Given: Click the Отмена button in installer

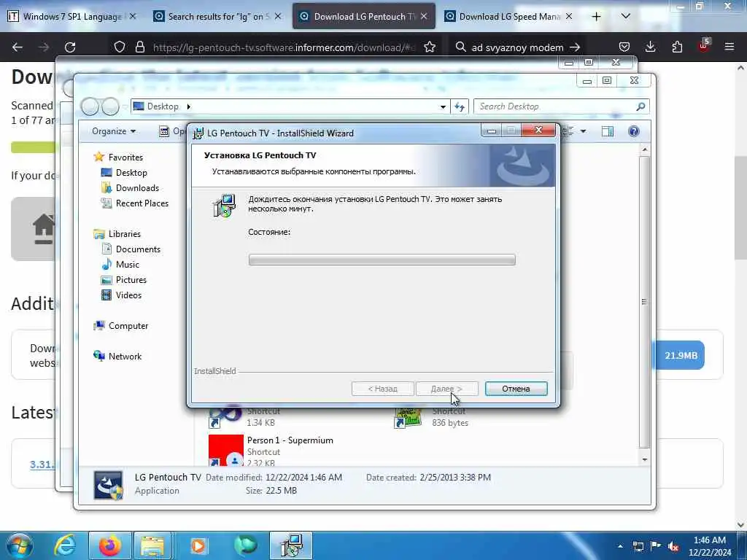Looking at the screenshot, I should point(516,389).
